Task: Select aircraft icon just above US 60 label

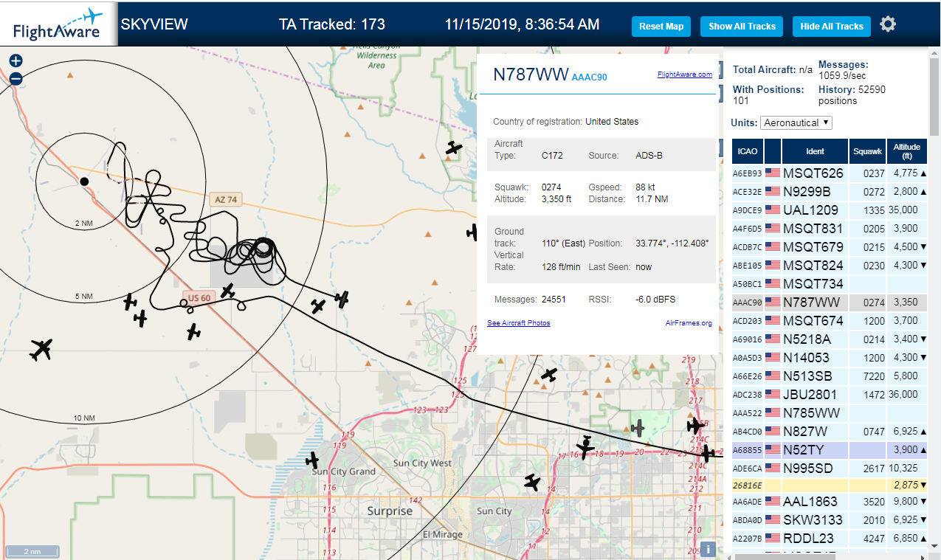Action: click(x=228, y=291)
